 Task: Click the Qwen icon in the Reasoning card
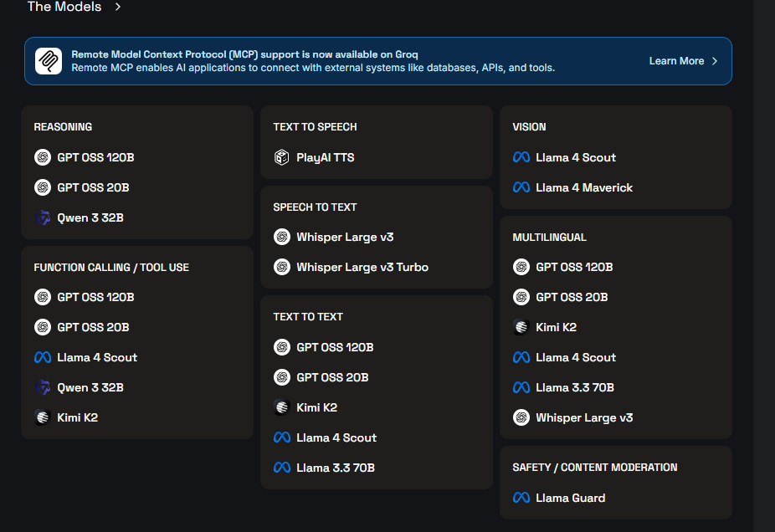point(43,217)
